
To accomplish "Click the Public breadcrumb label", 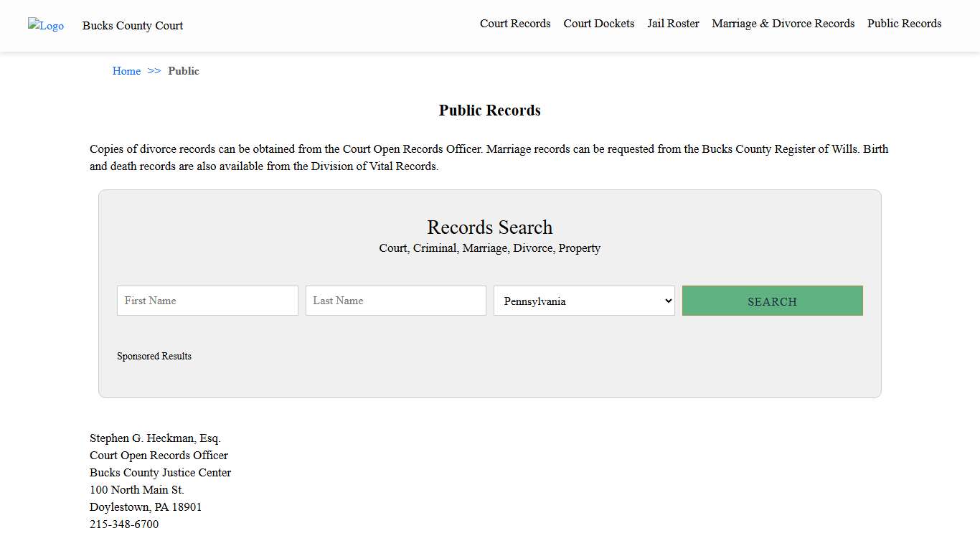I will [184, 70].
